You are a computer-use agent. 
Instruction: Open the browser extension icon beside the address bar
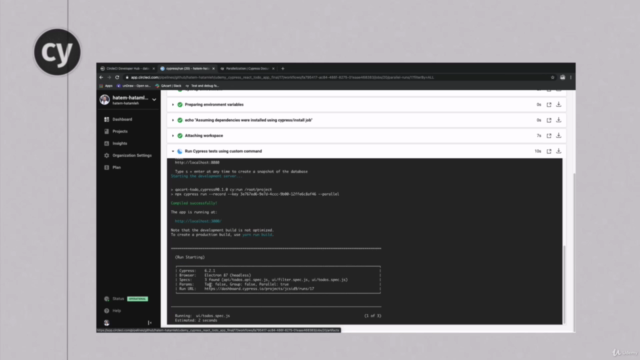562,77
